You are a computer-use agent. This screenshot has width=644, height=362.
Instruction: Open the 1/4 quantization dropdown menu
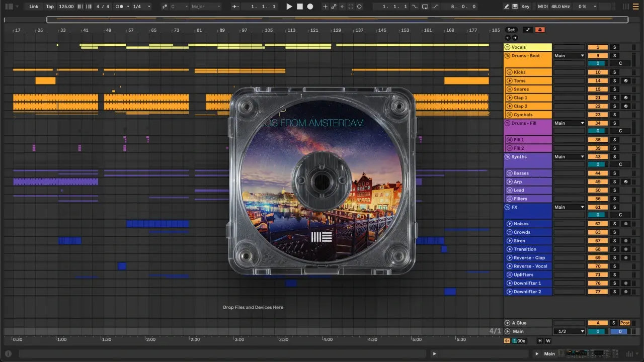coord(142,7)
